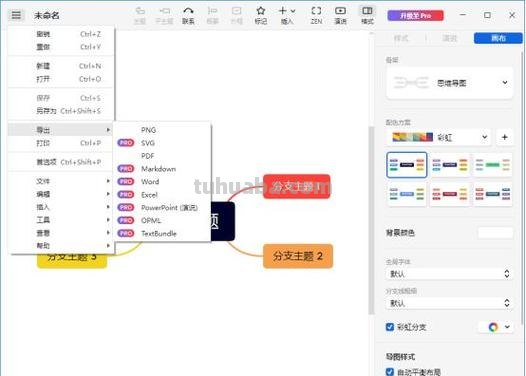Click the 背景颜色 (background color) swatch

495,232
